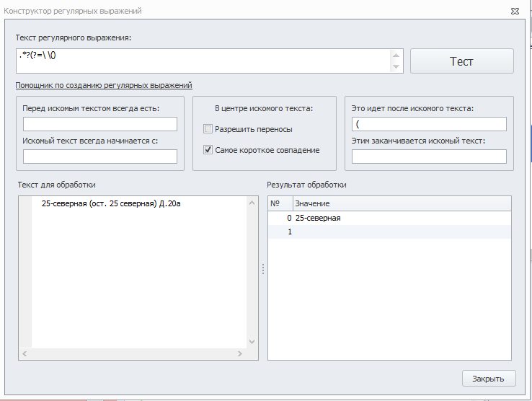This screenshot has width=532, height=401.
Task: Focus the Искомый текст всегда начинается с field
Action: coord(100,157)
